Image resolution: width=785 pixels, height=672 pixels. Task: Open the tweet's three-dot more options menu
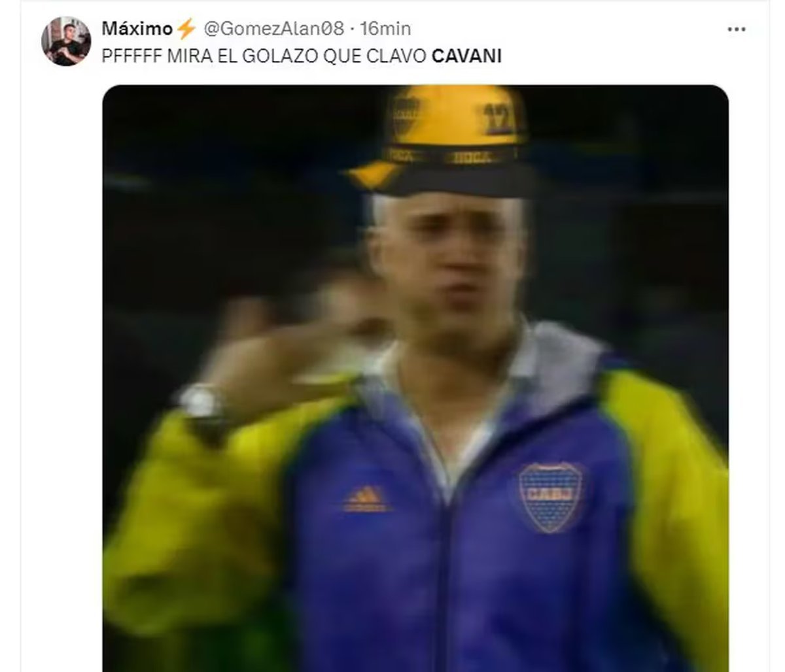click(737, 29)
